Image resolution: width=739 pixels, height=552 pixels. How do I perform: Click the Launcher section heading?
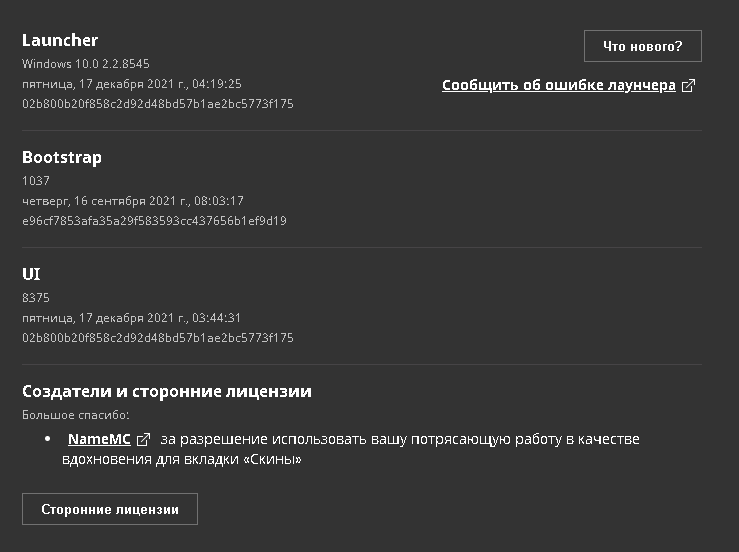click(x=60, y=40)
